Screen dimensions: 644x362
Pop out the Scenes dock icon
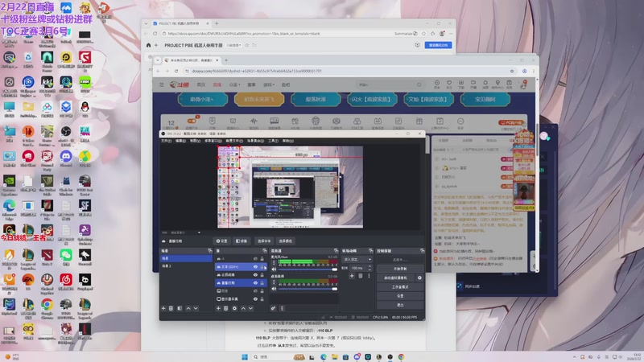pos(210,251)
